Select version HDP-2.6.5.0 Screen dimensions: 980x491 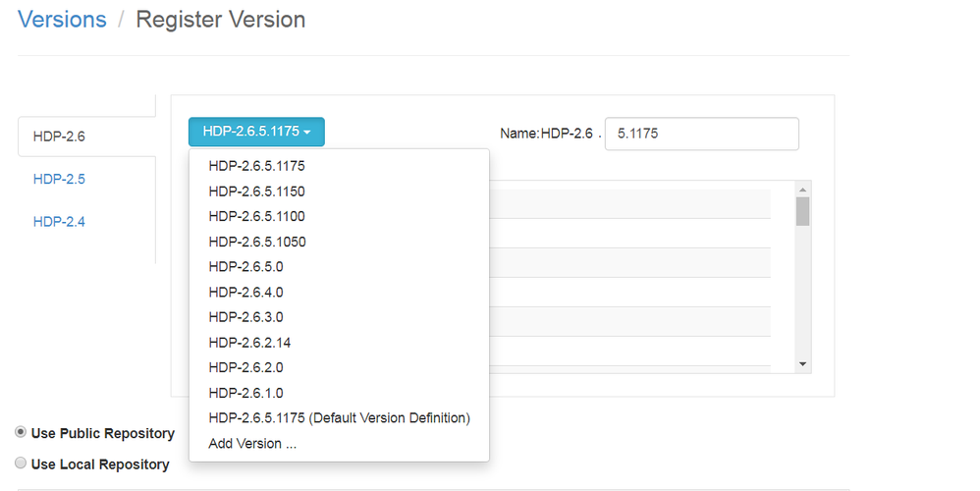tap(245, 267)
